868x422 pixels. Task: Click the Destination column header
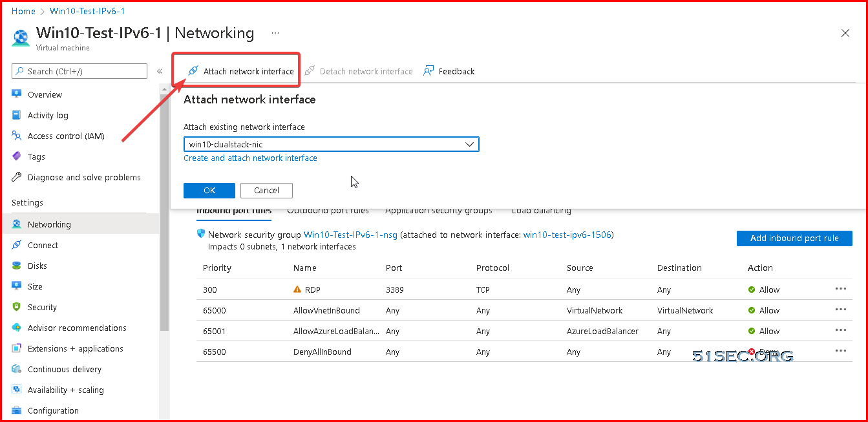click(x=679, y=268)
